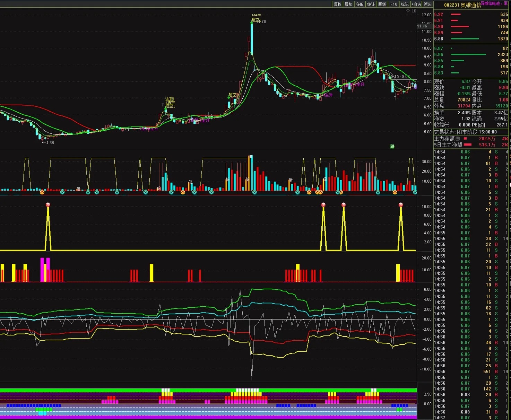
Task: Click buy volume 2323 in order book
Action: point(503,54)
